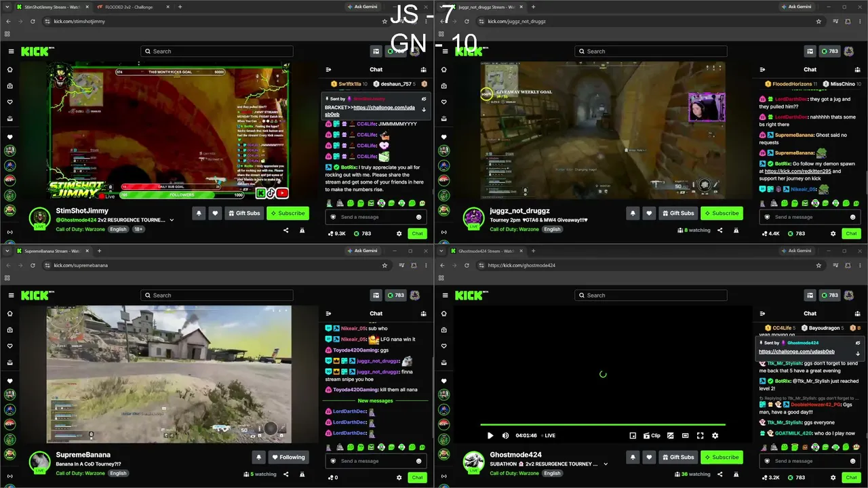
Task: Toggle notifications bell for SupremeBanana
Action: coord(258,457)
